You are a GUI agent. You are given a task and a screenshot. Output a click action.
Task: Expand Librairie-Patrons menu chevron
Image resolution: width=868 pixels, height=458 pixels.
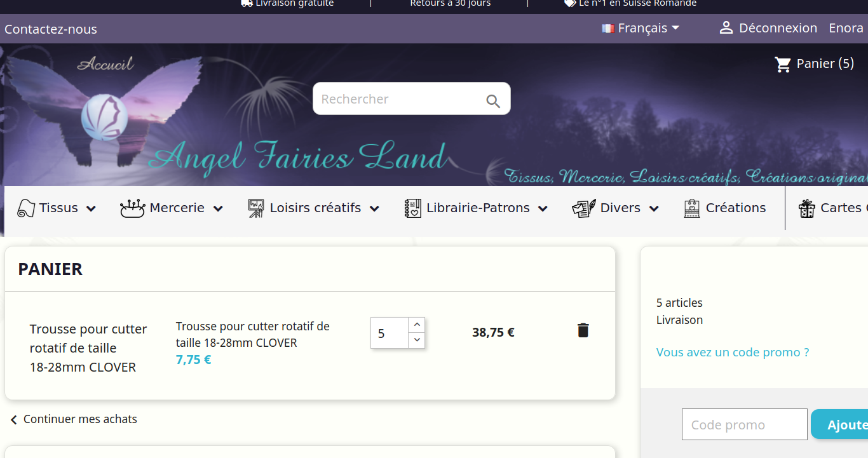543,208
